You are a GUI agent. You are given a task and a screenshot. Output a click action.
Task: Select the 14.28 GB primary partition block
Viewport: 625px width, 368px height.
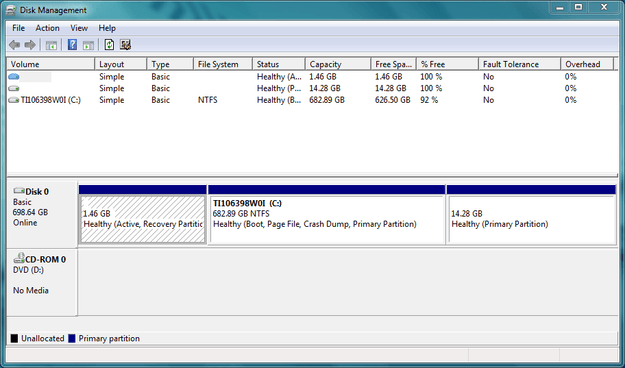pyautogui.click(x=532, y=219)
